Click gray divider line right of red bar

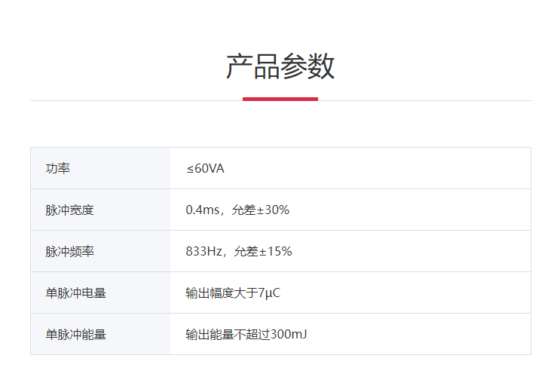pos(424,100)
